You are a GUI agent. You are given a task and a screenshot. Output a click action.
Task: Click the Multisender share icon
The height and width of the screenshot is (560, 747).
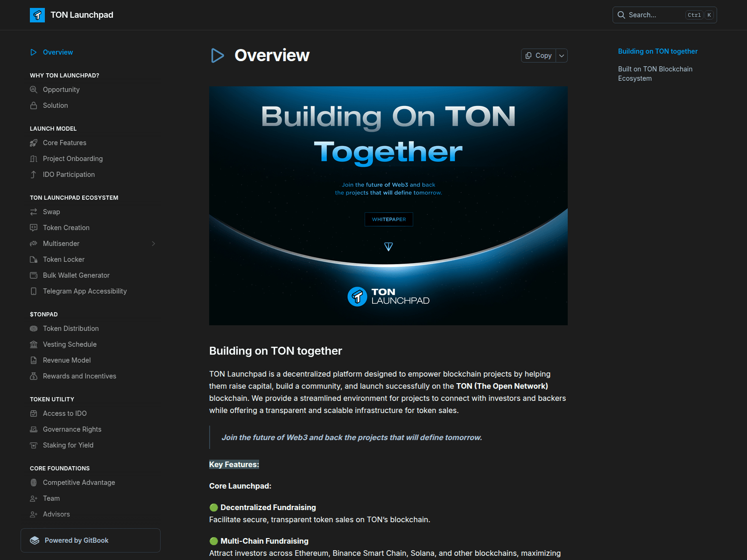(x=34, y=244)
